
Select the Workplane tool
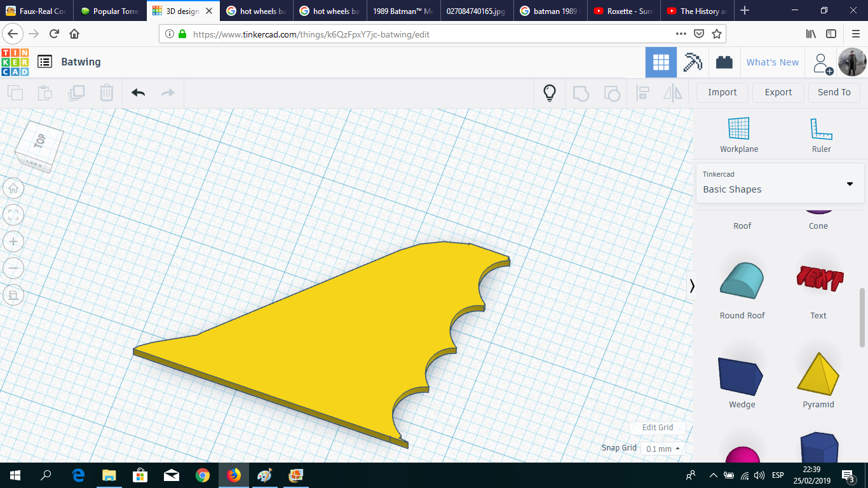(x=739, y=135)
